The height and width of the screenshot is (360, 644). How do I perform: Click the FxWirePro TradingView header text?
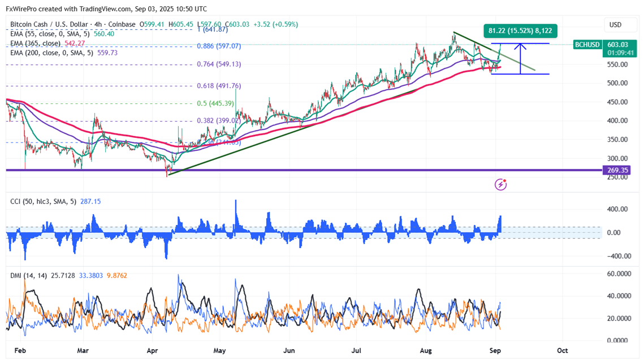(106, 8)
